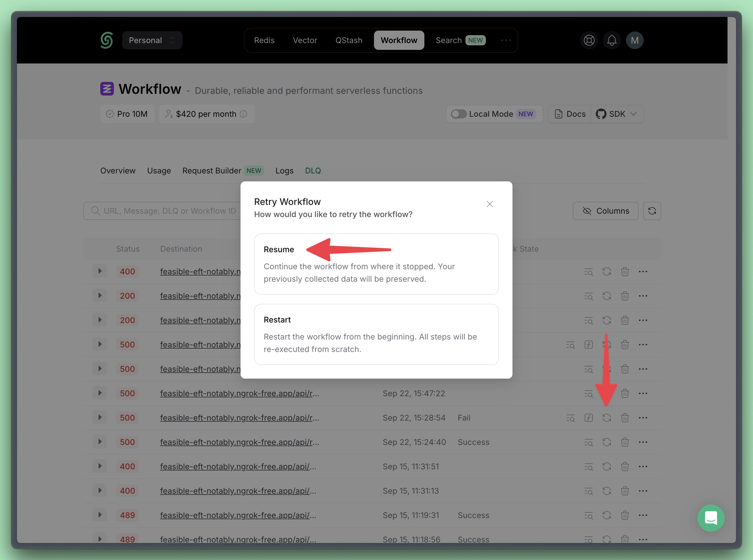The width and height of the screenshot is (753, 560).
Task: Open the support lifebuoy icon
Action: click(x=589, y=40)
